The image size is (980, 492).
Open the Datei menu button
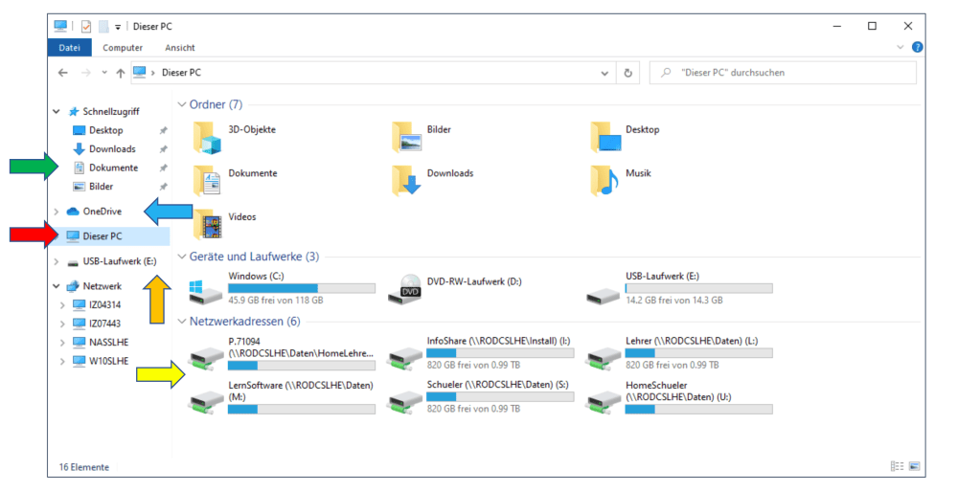click(x=69, y=48)
